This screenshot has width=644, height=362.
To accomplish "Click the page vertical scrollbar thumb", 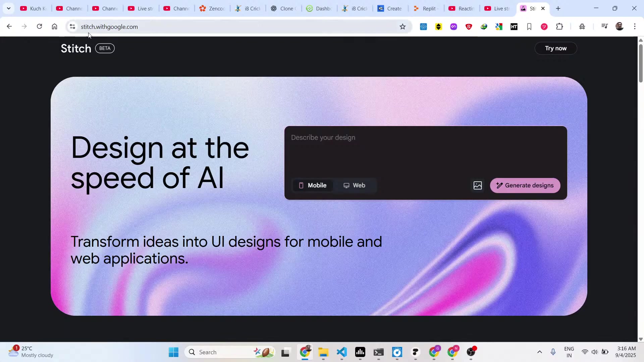I will (641, 63).
